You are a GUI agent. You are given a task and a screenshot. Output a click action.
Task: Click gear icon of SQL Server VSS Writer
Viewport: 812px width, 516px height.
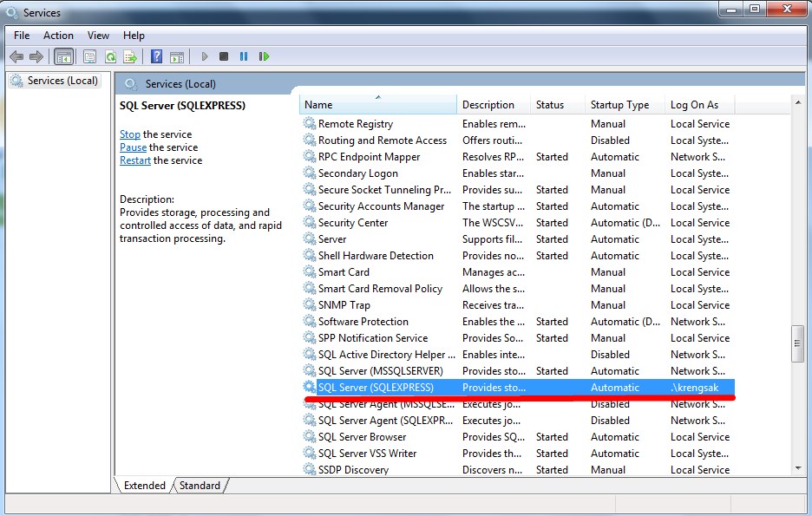[309, 453]
